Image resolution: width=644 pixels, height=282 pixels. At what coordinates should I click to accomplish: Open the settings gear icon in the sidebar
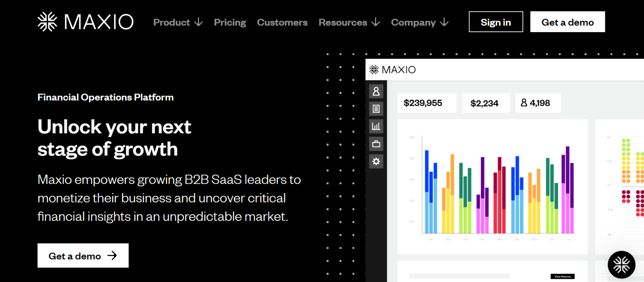(x=376, y=161)
